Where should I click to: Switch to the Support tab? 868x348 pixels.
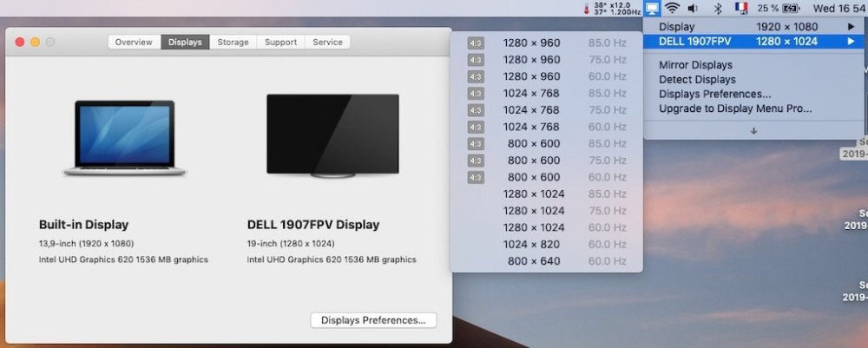(x=280, y=42)
